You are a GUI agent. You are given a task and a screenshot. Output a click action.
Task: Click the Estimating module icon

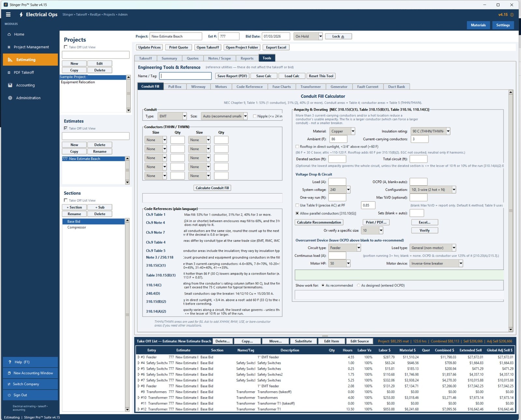[10, 60]
